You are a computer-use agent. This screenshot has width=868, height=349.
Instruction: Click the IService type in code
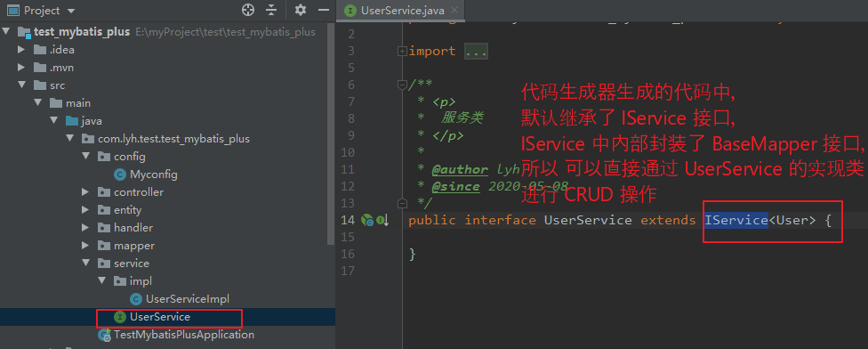(736, 220)
